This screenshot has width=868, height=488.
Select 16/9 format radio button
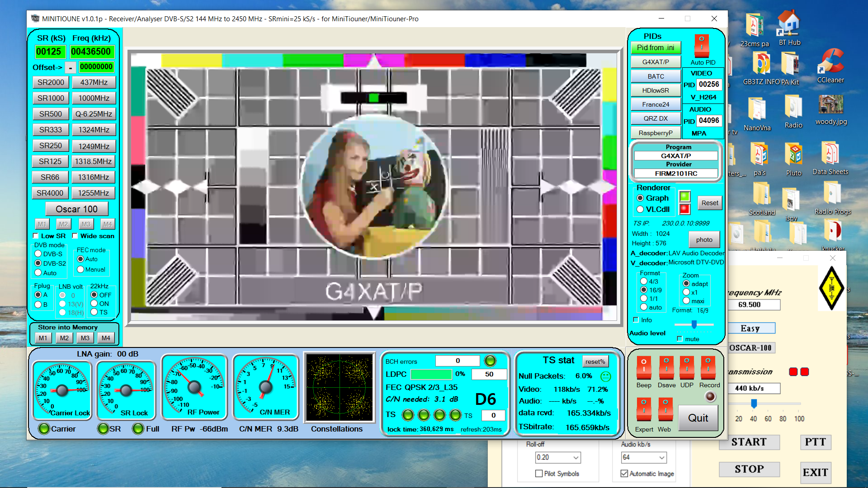coord(644,290)
